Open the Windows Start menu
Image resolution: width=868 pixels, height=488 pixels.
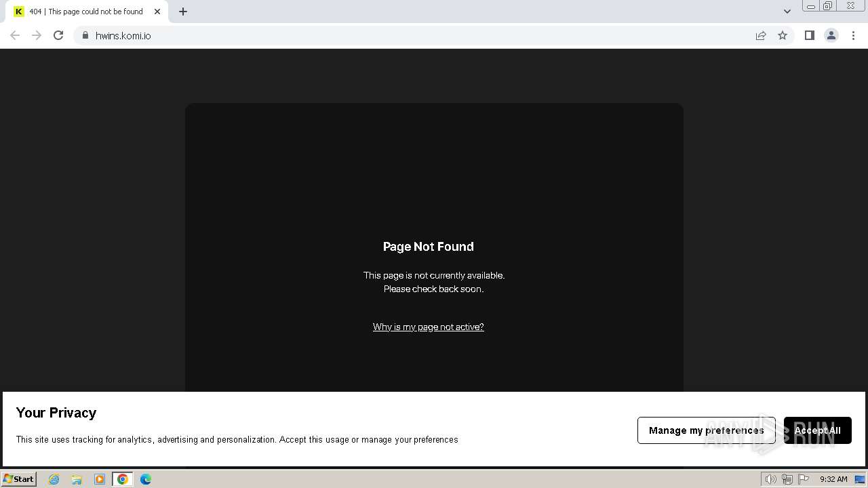[x=19, y=479]
